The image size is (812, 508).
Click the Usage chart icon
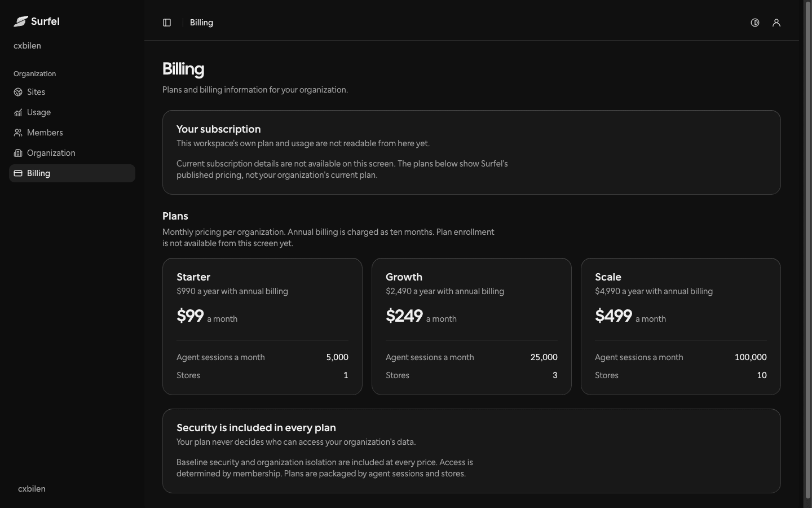(x=18, y=112)
